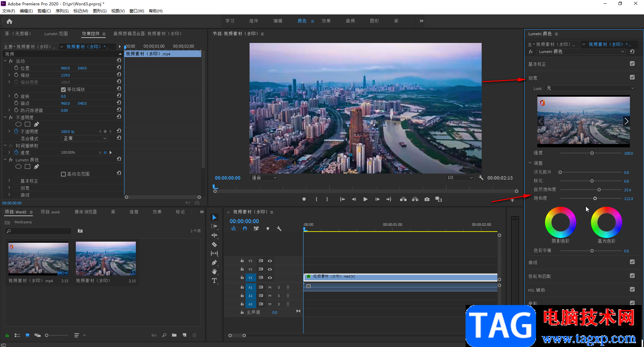Screen dimensions: 644x347
Task: Select the Selection tool in the timeline toolbar
Action: [x=215, y=217]
